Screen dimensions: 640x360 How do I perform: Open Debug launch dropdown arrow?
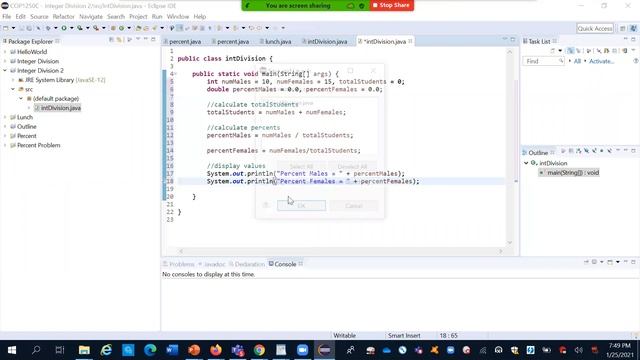[x=56, y=28]
